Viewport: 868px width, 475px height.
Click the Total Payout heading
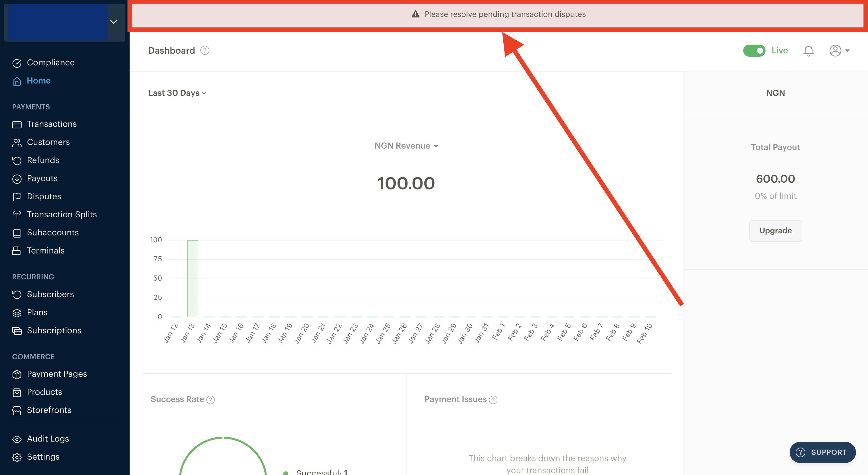[775, 147]
